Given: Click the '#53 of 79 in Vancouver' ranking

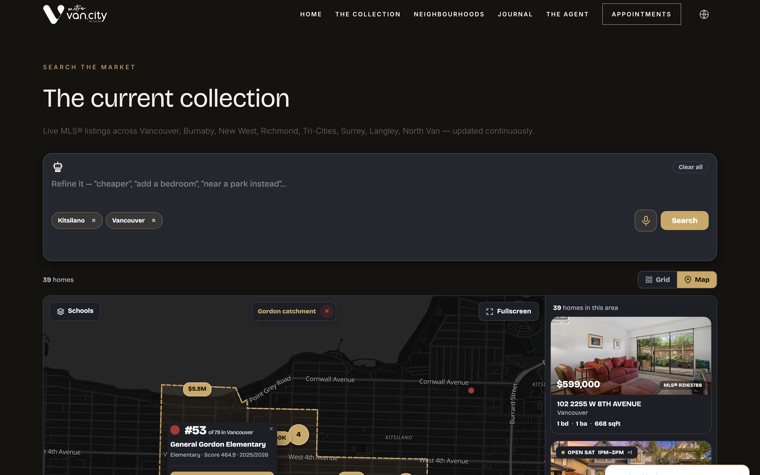Looking at the screenshot, I should [x=219, y=430].
